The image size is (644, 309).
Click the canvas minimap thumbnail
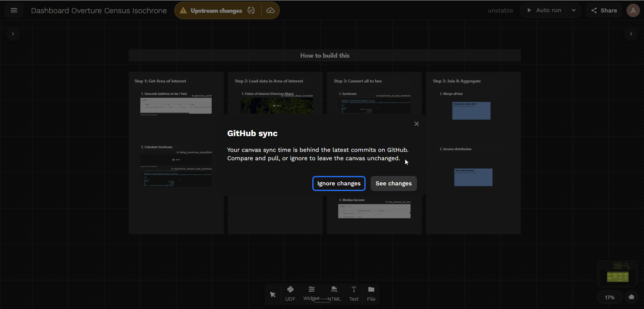pos(617,273)
